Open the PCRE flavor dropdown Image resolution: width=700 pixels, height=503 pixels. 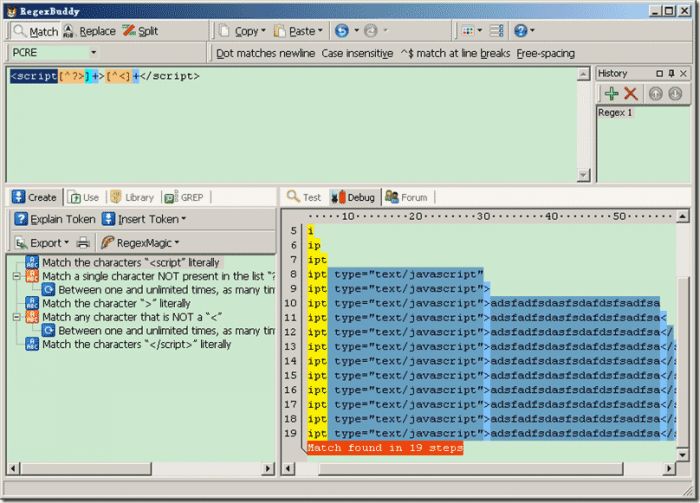(x=54, y=52)
